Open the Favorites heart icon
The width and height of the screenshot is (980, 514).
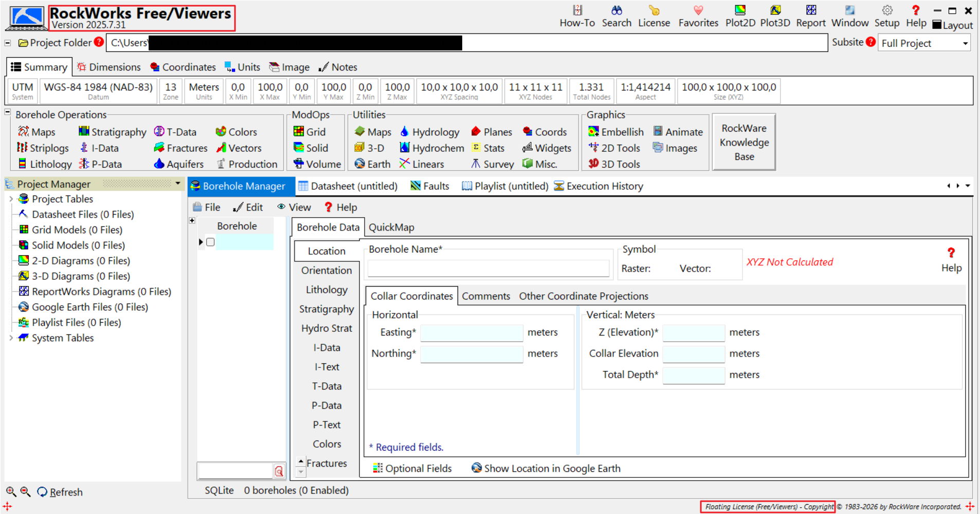[x=698, y=16]
